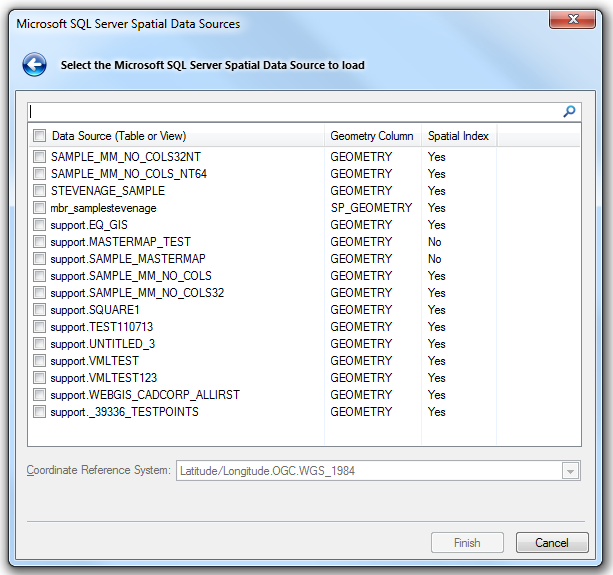613x575 pixels.
Task: Click the No value for support.SAMPLE_MASTERMAP
Action: coord(435,259)
